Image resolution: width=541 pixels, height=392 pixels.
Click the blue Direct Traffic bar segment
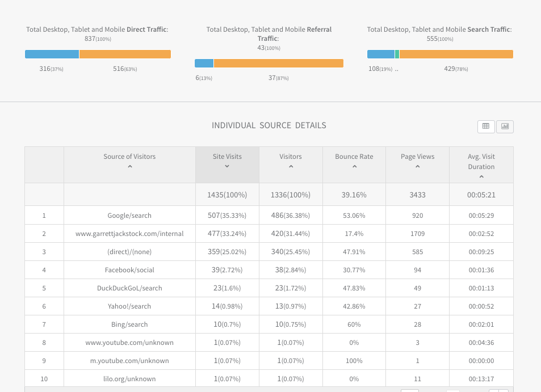pyautogui.click(x=52, y=54)
